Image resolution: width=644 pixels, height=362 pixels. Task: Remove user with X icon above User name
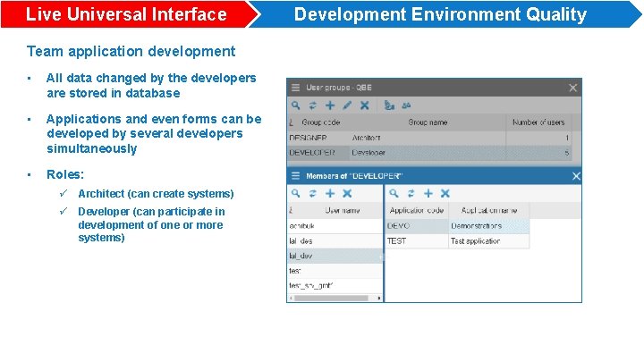coord(347,193)
